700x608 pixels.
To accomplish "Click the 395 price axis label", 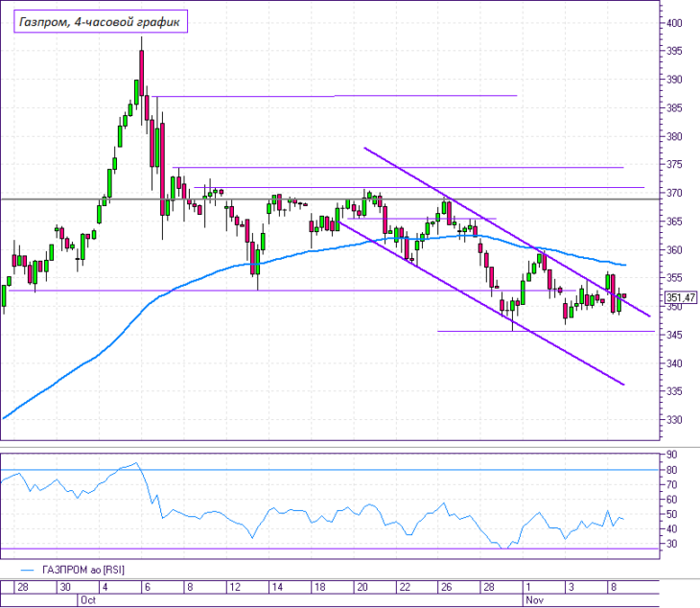I will [x=674, y=51].
